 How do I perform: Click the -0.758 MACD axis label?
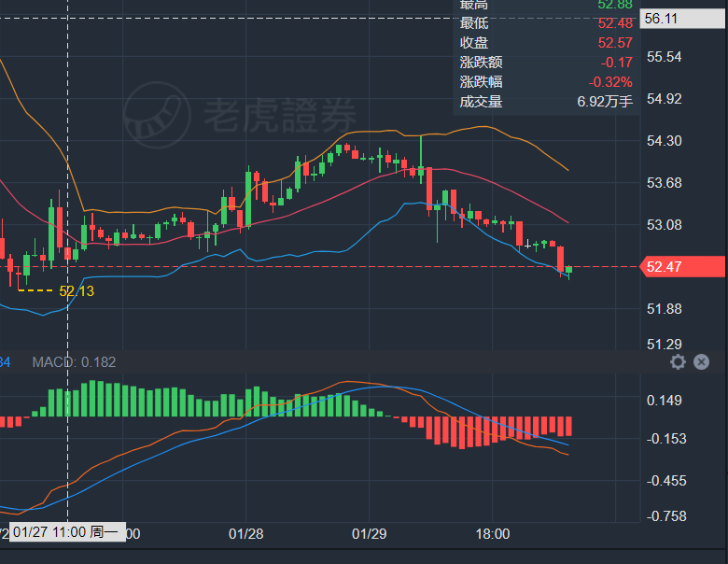pyautogui.click(x=666, y=515)
